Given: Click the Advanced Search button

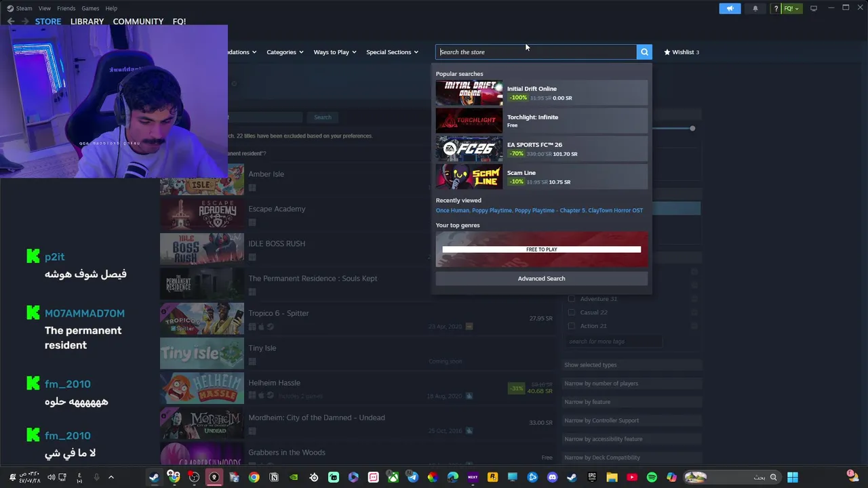Looking at the screenshot, I should (x=541, y=279).
